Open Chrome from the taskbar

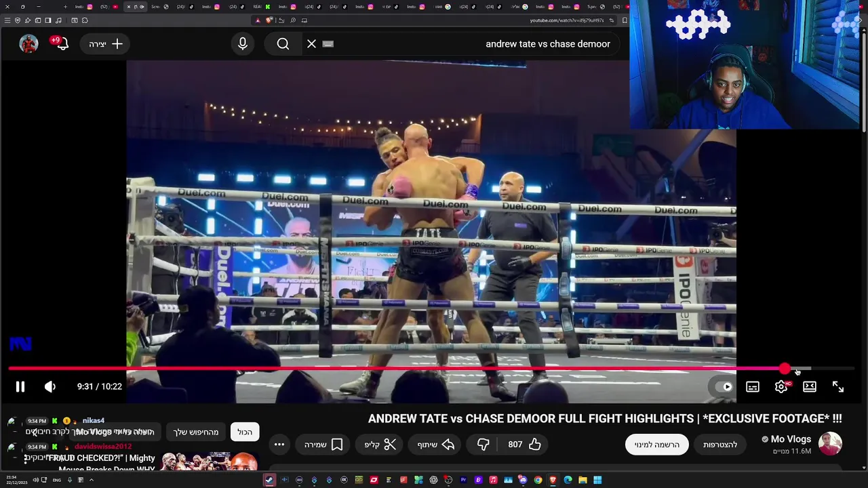(538, 480)
